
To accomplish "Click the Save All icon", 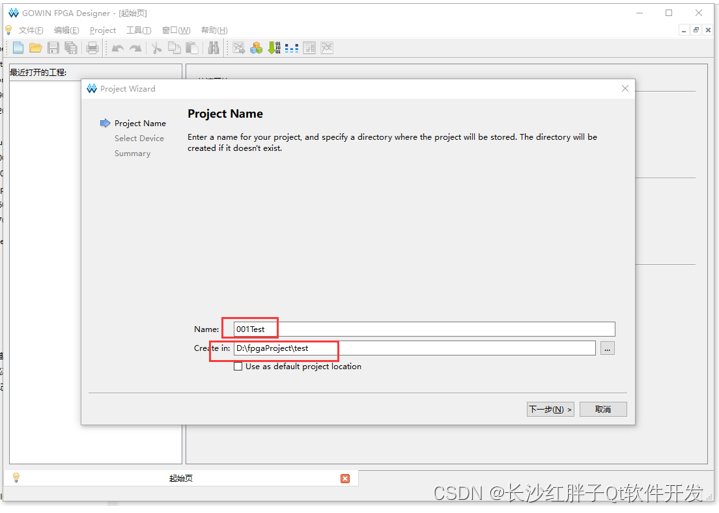I will 71,48.
